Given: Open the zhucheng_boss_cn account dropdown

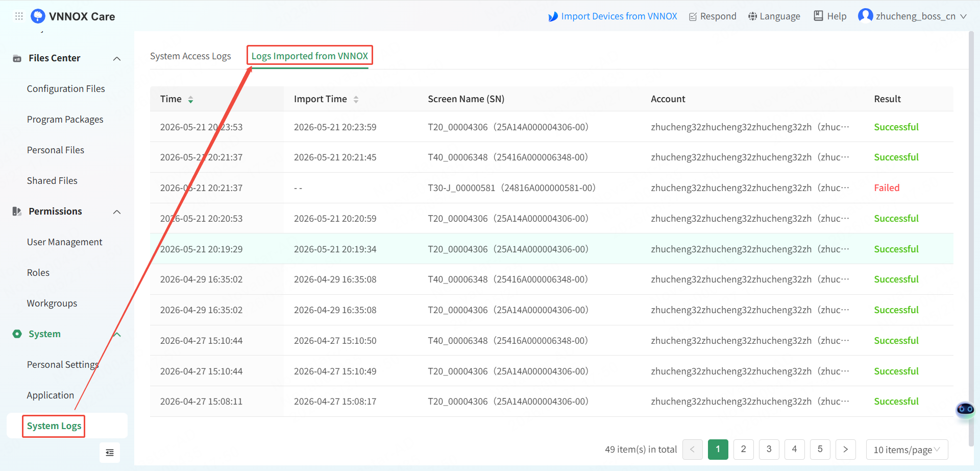Looking at the screenshot, I should coord(963,16).
